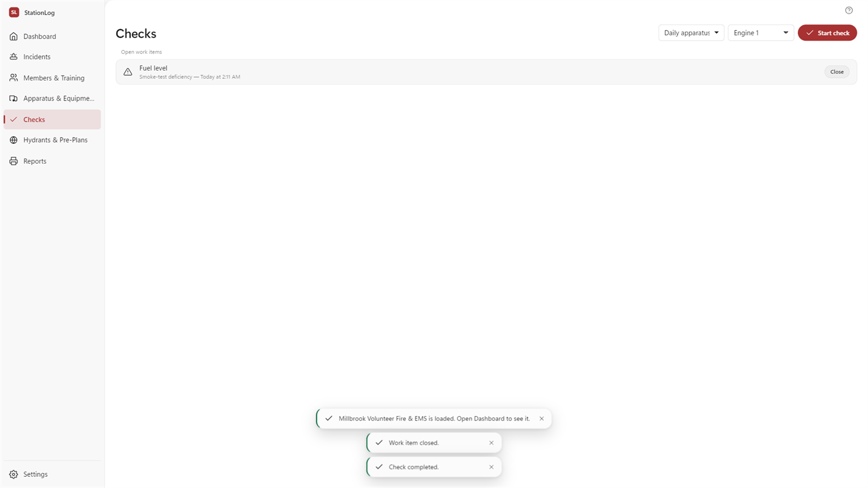Open Reports section
The width and height of the screenshot is (868, 488).
(52, 161)
